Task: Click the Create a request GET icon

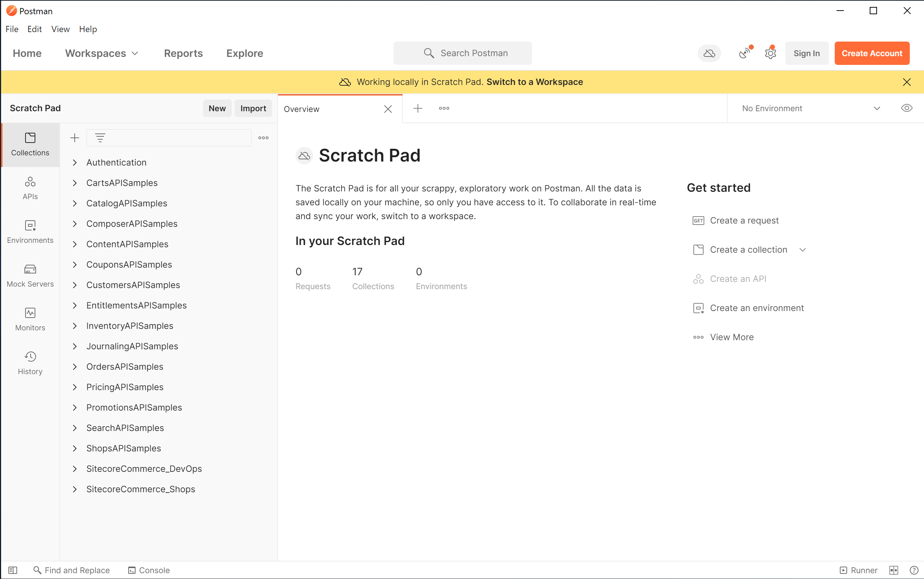Action: 698,221
